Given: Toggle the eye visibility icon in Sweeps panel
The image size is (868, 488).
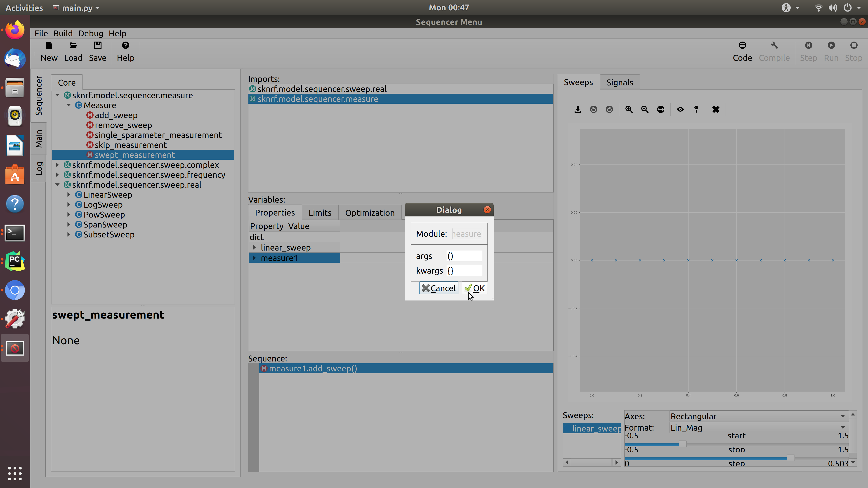Looking at the screenshot, I should tap(680, 109).
